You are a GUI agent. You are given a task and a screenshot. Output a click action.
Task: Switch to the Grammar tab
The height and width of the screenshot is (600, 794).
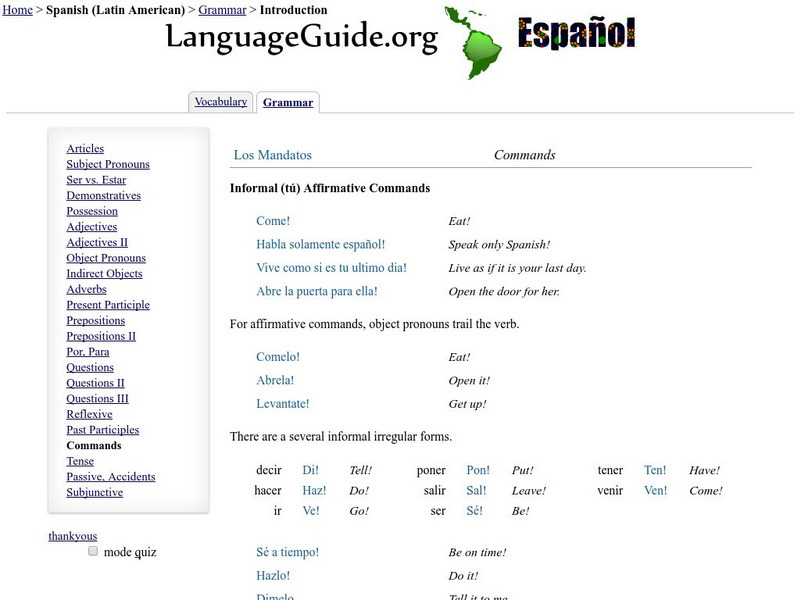288,102
